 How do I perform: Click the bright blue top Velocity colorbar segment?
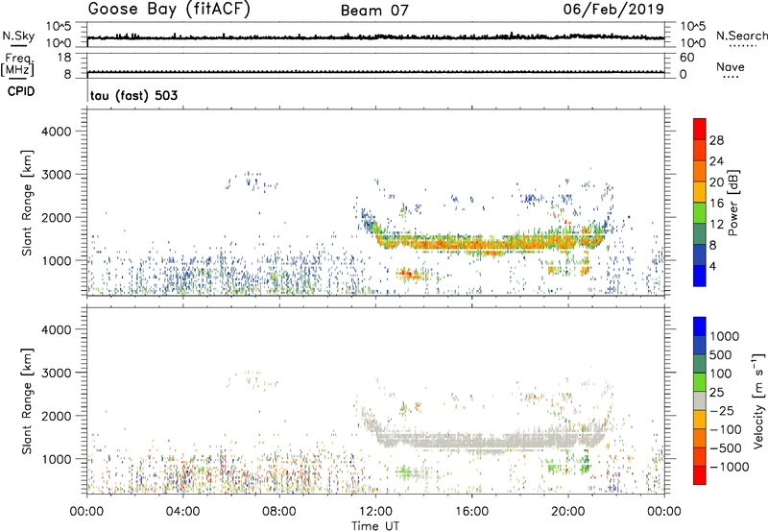point(700,326)
